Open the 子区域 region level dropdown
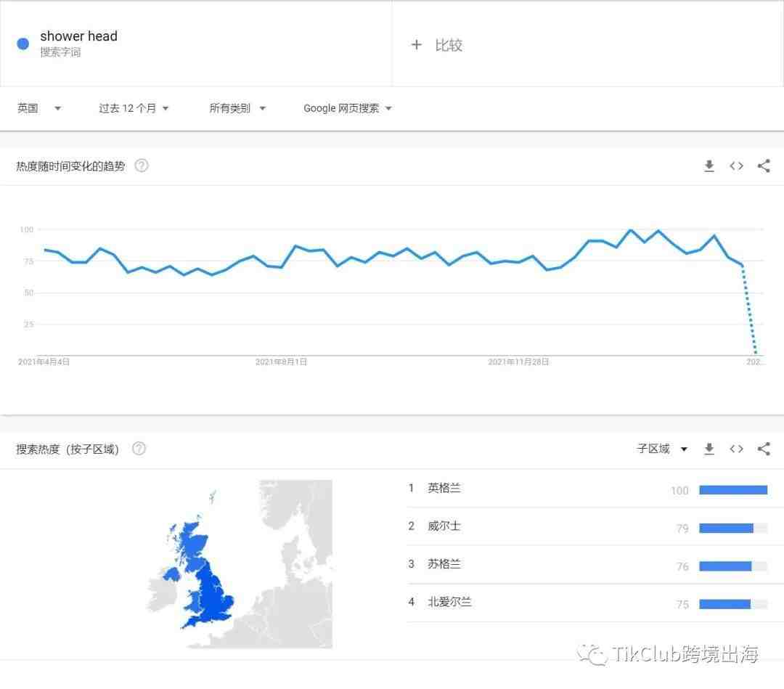784x689 pixels. tap(662, 449)
